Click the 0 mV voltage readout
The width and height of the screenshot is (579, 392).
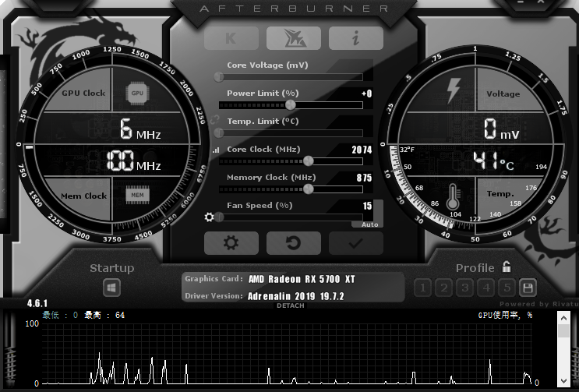(x=501, y=129)
